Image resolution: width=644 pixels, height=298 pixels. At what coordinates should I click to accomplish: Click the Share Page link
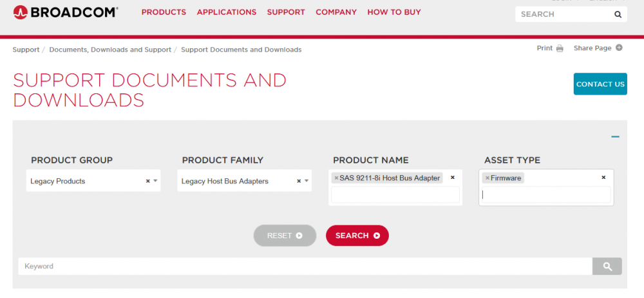click(x=592, y=48)
